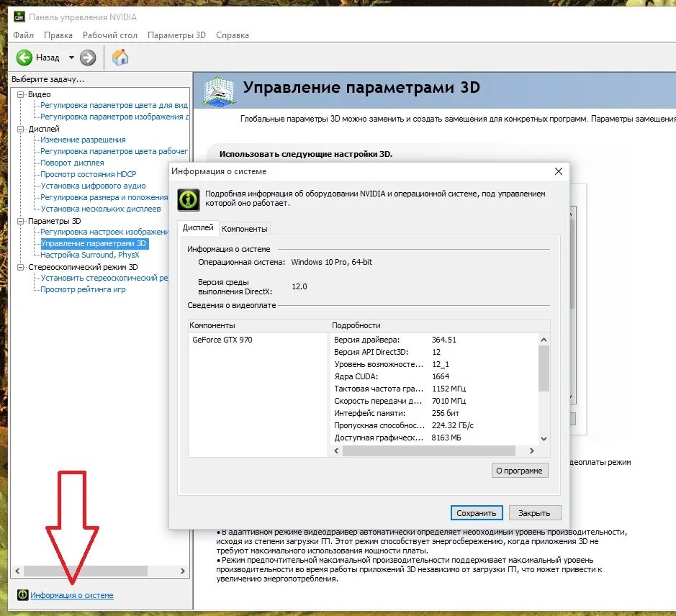
Task: Click the system information icon at bottom left
Action: pyautogui.click(x=22, y=595)
